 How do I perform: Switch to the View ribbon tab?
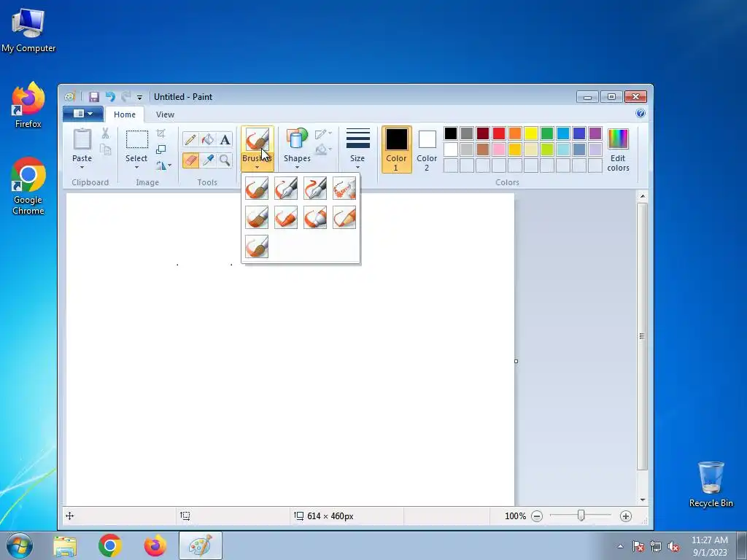point(165,114)
